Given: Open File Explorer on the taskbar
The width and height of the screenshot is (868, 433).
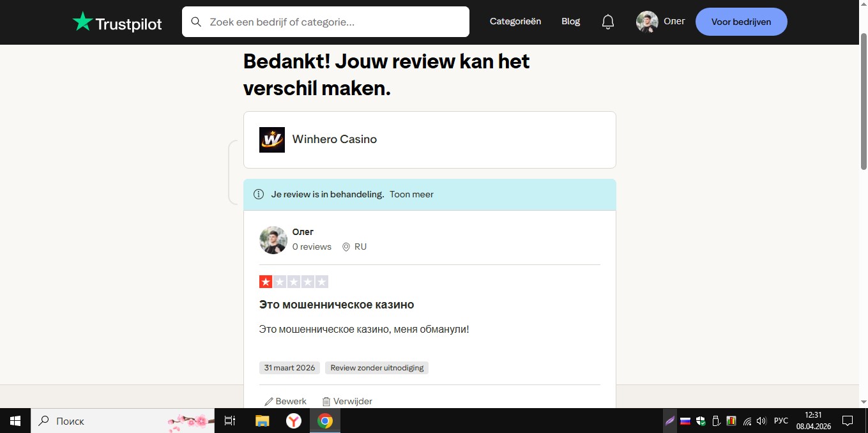Looking at the screenshot, I should (262, 421).
